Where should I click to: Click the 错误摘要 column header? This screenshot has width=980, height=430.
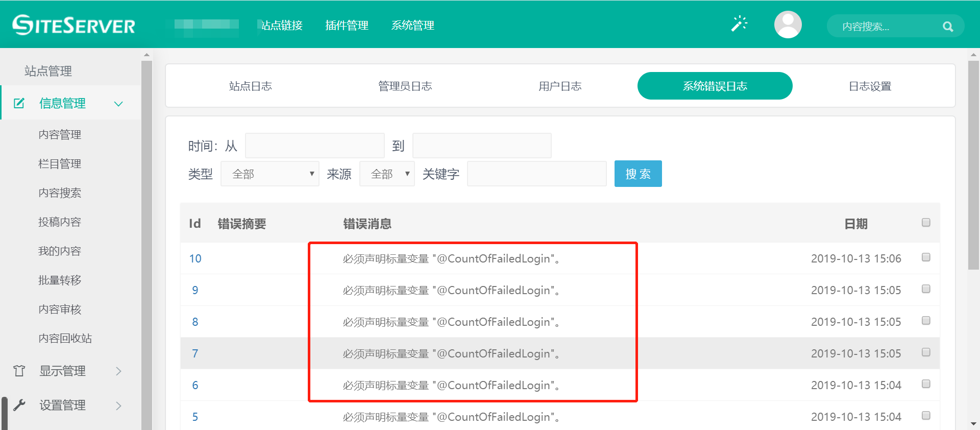pyautogui.click(x=242, y=224)
